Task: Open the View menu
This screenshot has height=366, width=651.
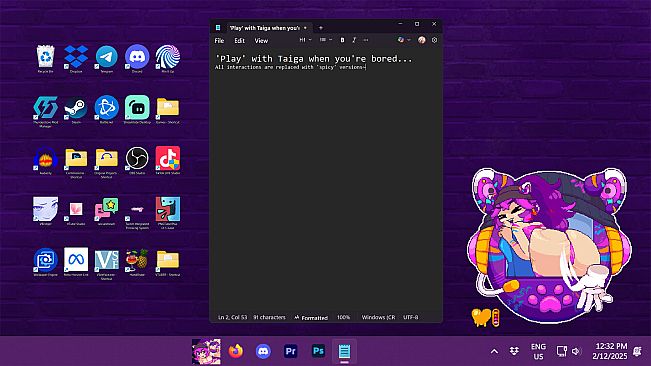Action: click(x=261, y=41)
